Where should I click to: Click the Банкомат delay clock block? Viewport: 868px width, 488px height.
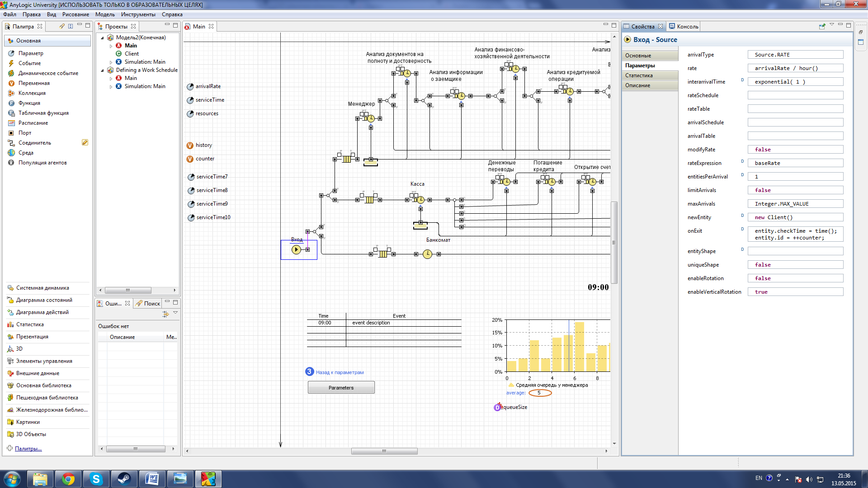(x=427, y=254)
